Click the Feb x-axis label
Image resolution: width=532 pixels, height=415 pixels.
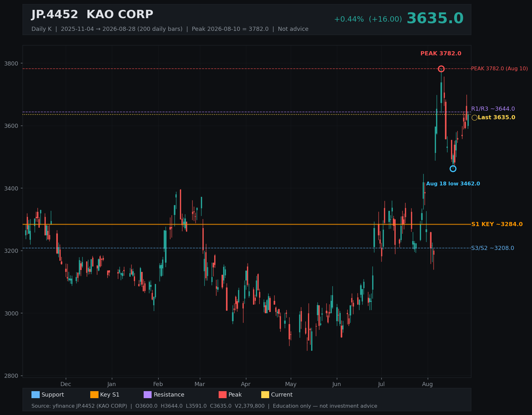pyautogui.click(x=158, y=384)
